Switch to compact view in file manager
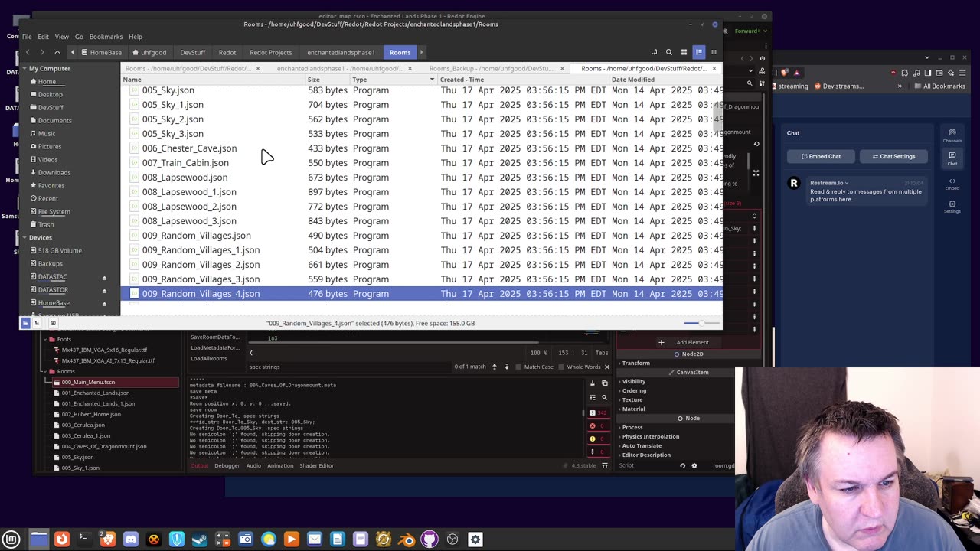Image resolution: width=980 pixels, height=551 pixels. pyautogui.click(x=714, y=52)
